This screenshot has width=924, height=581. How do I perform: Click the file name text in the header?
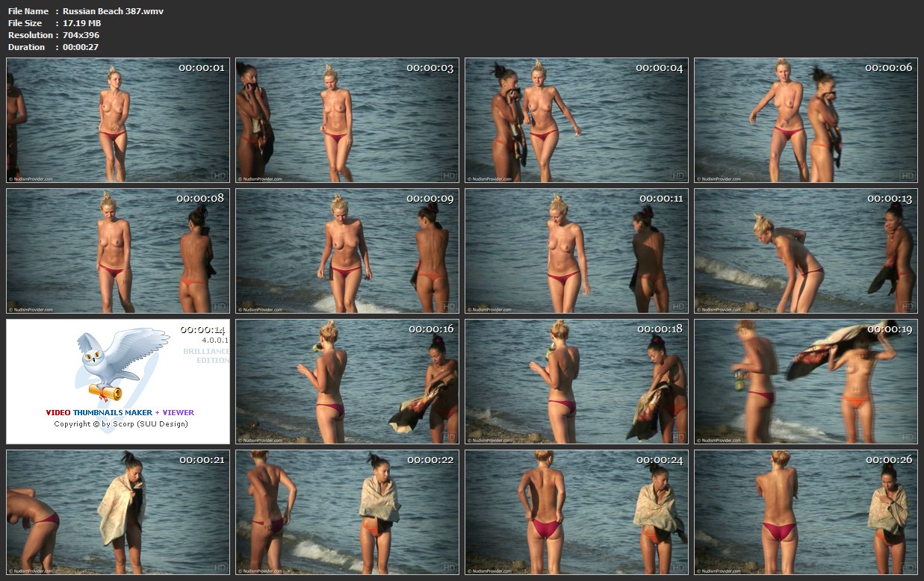pos(113,11)
